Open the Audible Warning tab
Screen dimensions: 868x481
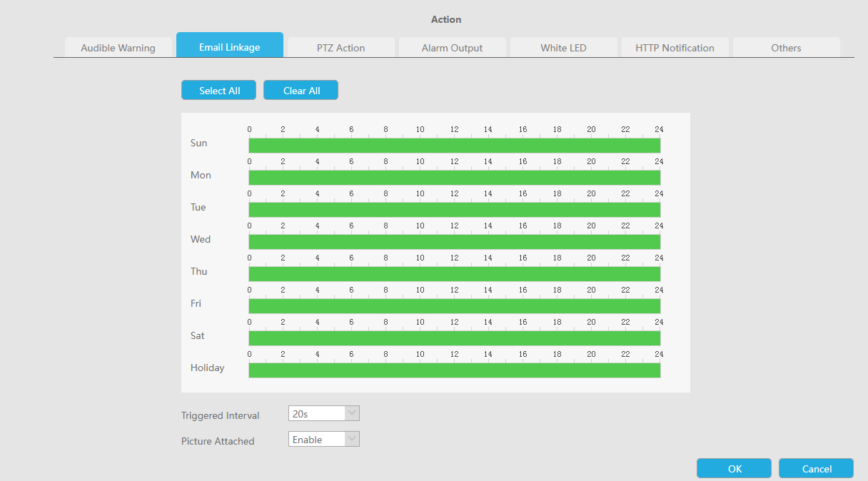(x=118, y=48)
